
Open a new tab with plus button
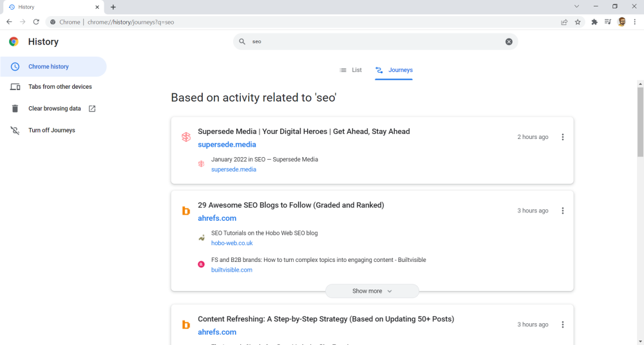click(113, 7)
